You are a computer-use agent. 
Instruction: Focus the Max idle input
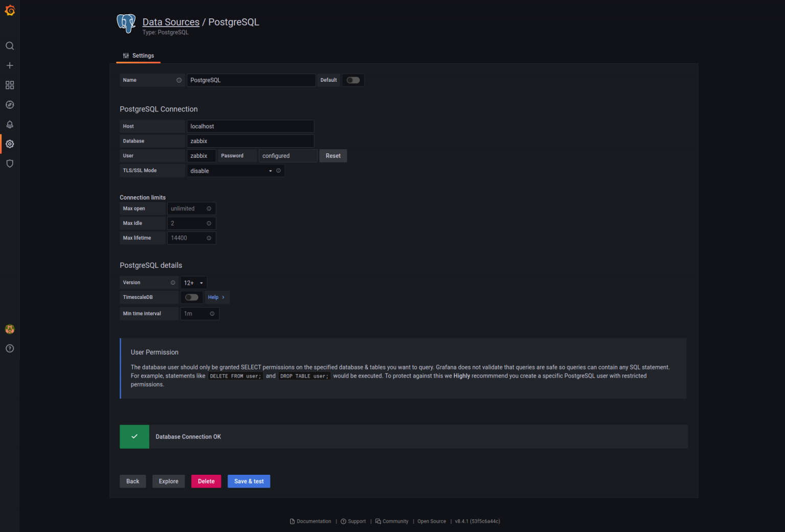pyautogui.click(x=192, y=223)
